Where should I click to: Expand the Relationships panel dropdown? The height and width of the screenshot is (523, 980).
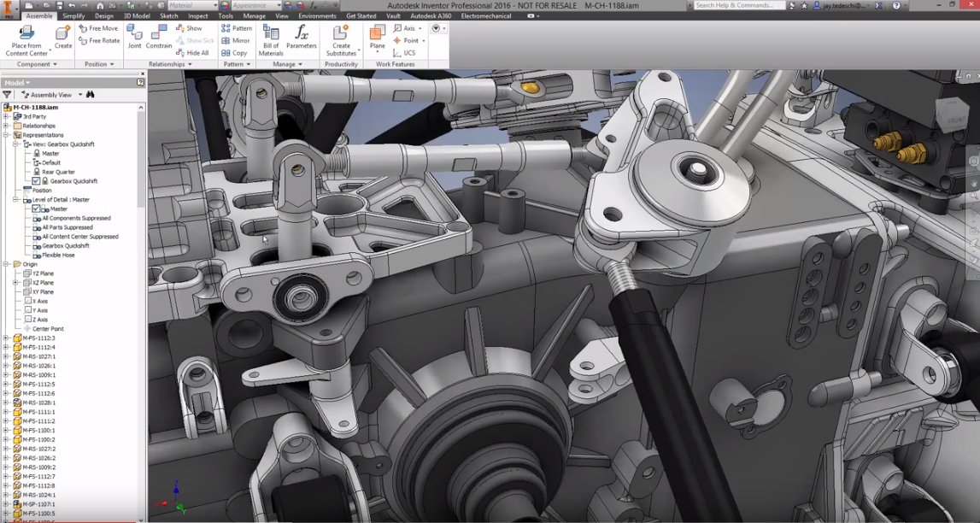click(x=190, y=64)
